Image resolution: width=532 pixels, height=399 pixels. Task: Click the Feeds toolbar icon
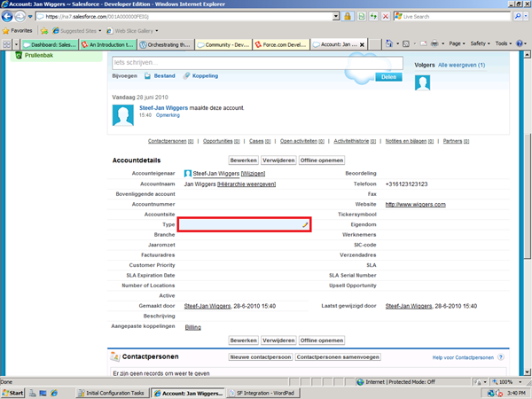[x=406, y=43]
